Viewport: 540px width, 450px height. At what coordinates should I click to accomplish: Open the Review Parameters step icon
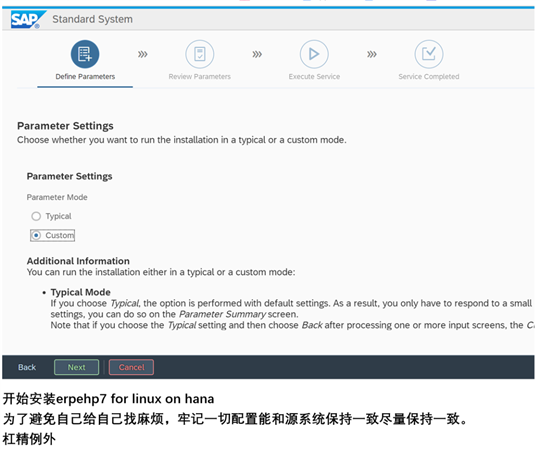point(200,54)
